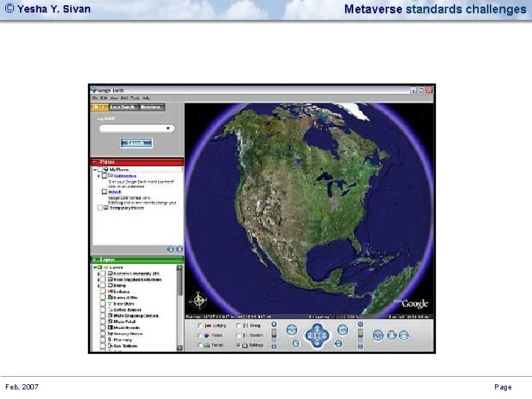Screen dimensions: 532x399
Task: Click the Lodging bed icon in the bottom panel
Action: (208, 326)
